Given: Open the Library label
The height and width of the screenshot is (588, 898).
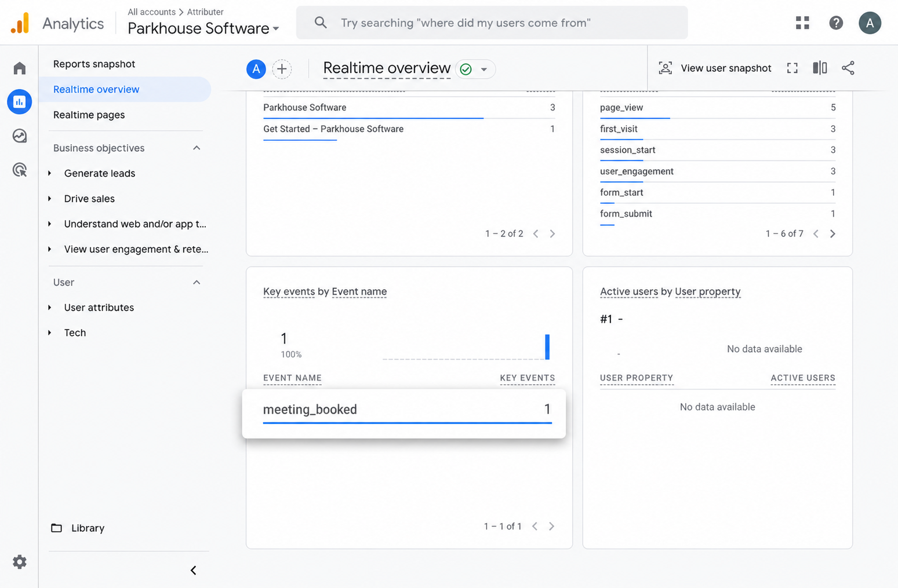Looking at the screenshot, I should (x=88, y=528).
